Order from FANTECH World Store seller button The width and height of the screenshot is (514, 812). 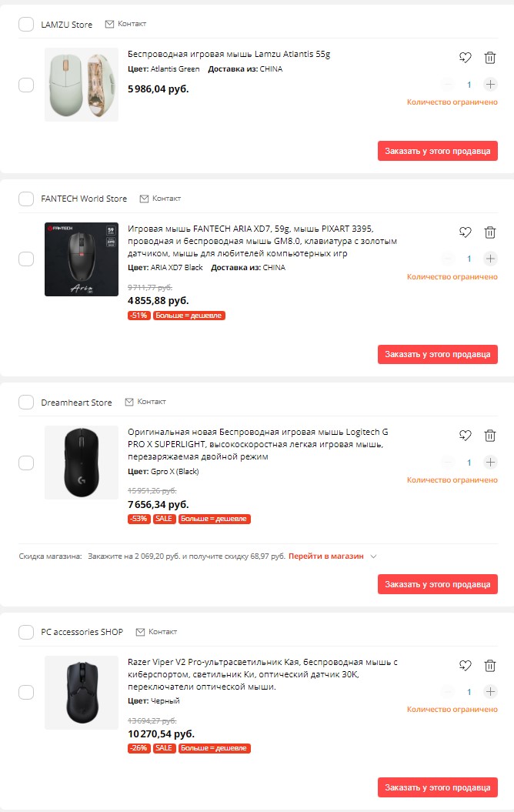tap(437, 354)
